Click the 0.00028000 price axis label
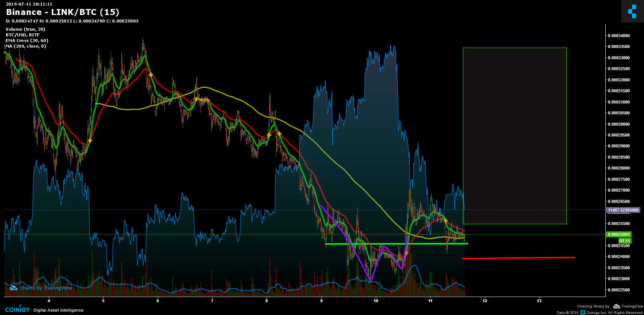The image size is (644, 315). click(x=619, y=168)
